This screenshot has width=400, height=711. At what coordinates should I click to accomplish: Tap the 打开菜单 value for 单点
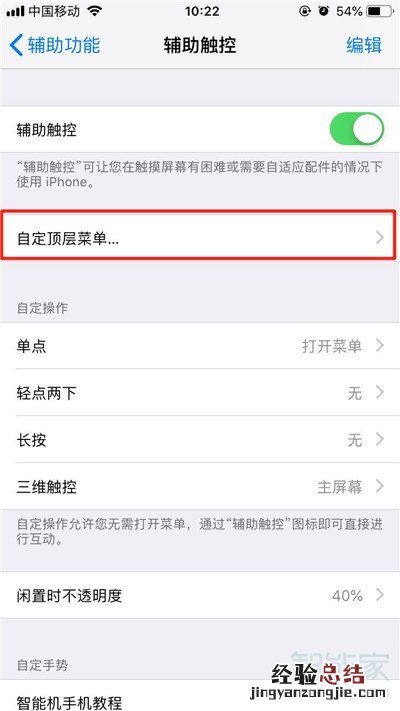332,346
